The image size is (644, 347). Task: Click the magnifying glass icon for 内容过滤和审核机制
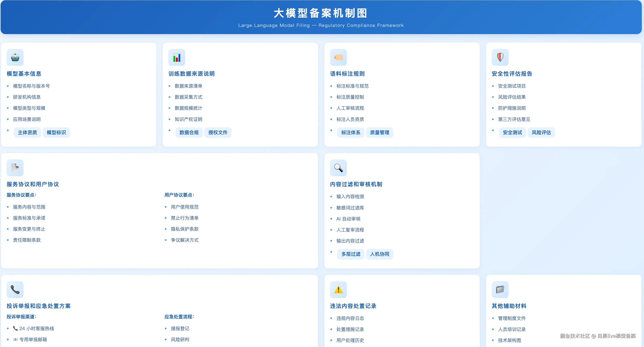pos(338,168)
